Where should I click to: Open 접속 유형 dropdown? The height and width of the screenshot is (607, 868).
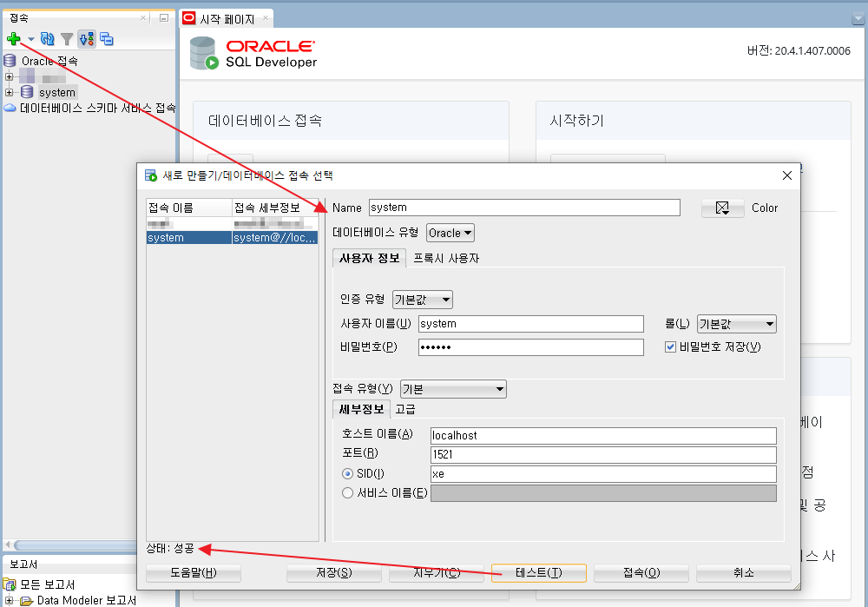click(x=453, y=389)
